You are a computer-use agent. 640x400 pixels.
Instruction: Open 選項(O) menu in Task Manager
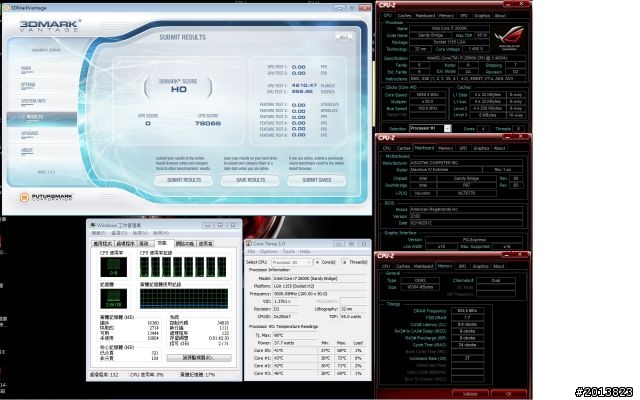119,233
